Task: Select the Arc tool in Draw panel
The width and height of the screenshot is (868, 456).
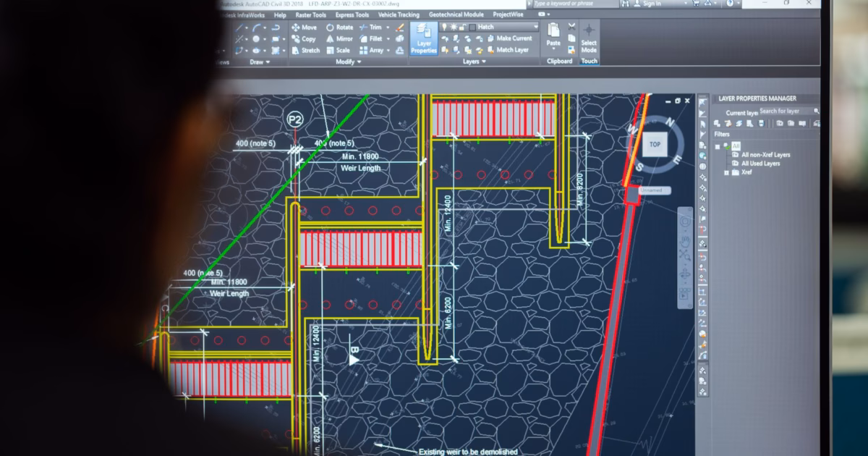Action: (258, 28)
